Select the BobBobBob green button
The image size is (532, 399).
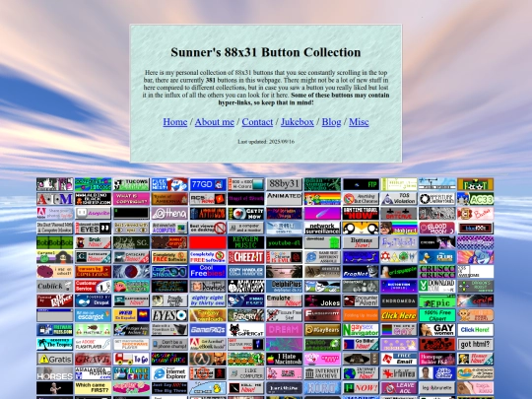(x=54, y=242)
